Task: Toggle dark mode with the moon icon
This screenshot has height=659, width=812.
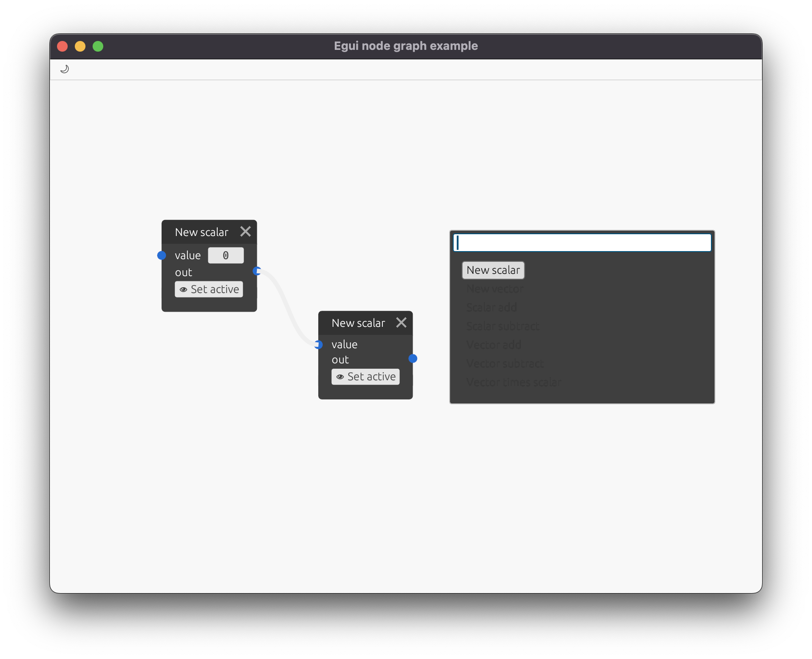Action: [x=65, y=69]
